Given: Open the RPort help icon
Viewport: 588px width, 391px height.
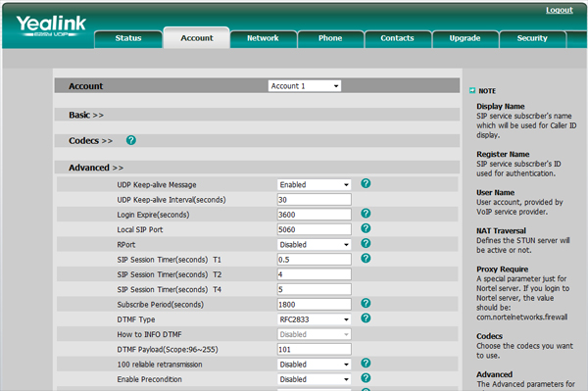Looking at the screenshot, I should (366, 243).
